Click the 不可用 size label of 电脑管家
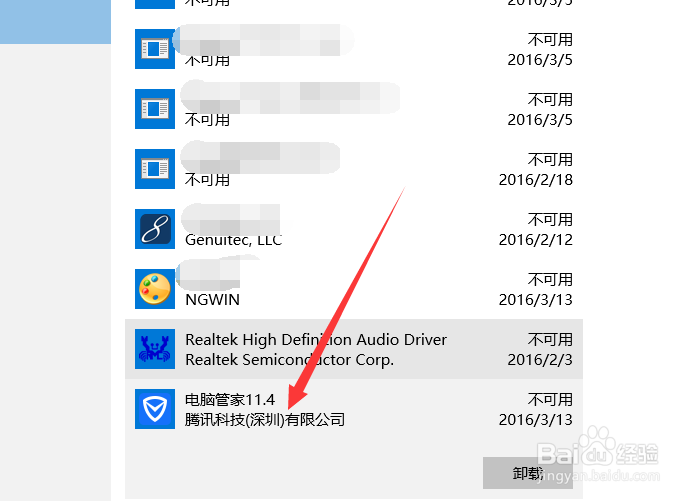This screenshot has width=700, height=501. click(x=550, y=400)
